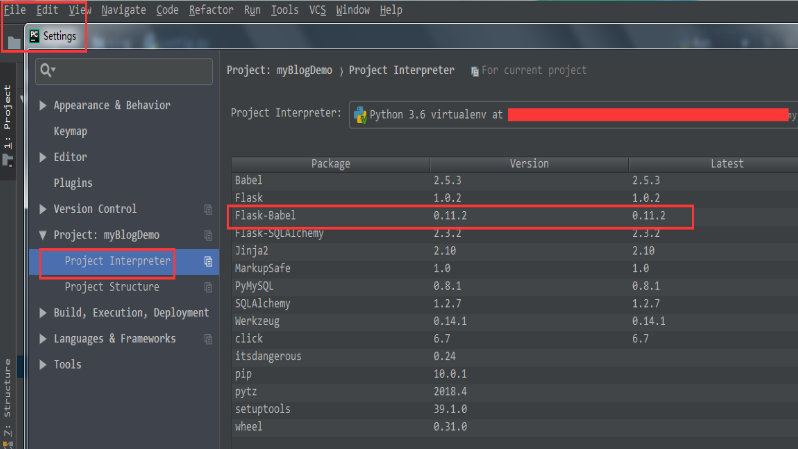Screen dimensions: 798x449
Task: Click the PyCharm logo in Settings title
Action: pyautogui.click(x=35, y=36)
